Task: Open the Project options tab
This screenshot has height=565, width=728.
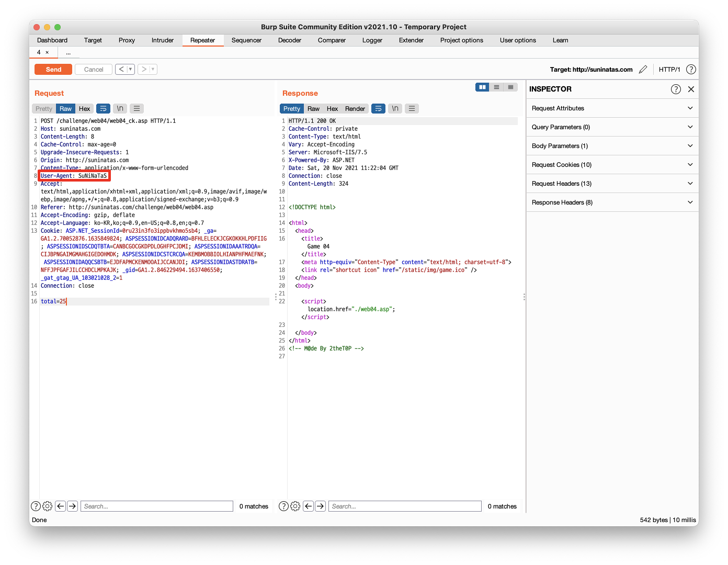Action: coord(462,40)
